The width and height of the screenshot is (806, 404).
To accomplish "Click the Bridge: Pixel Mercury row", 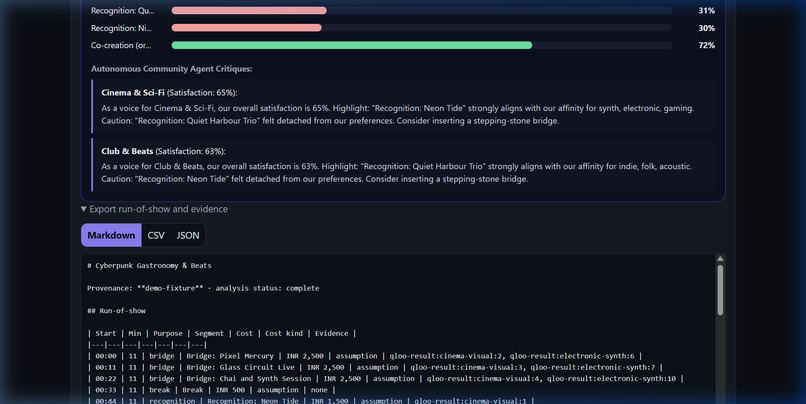I will coord(364,356).
